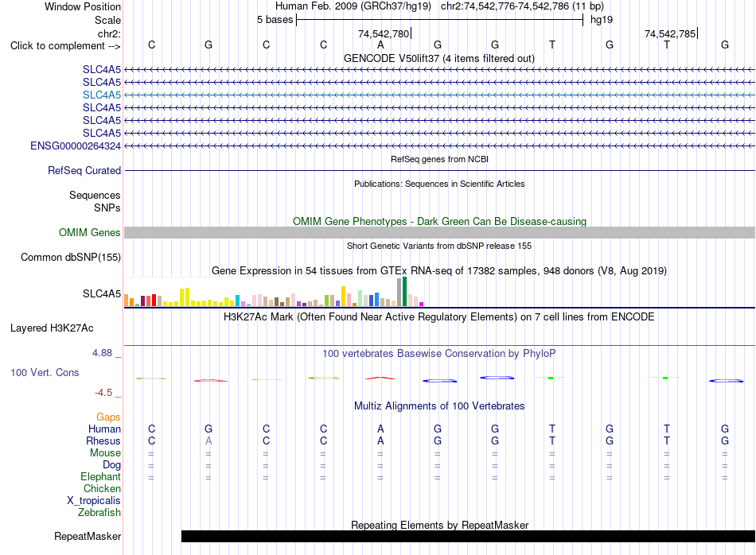The image size is (756, 555).
Task: Click the Zebrafish alignment row label
Action: click(99, 513)
